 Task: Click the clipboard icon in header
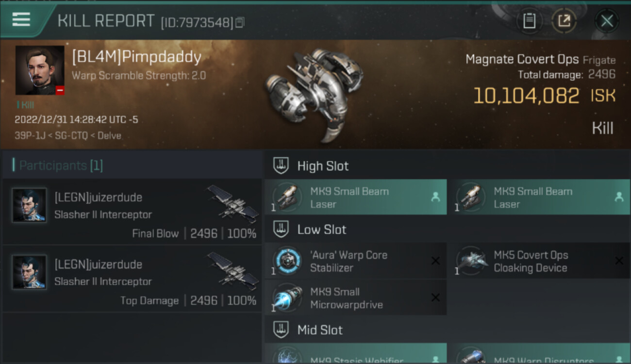pos(529,21)
